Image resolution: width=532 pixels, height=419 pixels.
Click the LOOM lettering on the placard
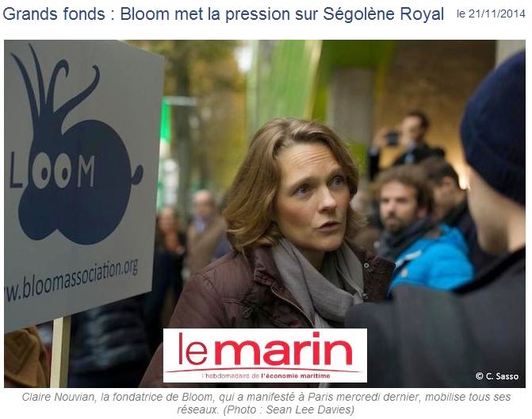tap(52, 172)
